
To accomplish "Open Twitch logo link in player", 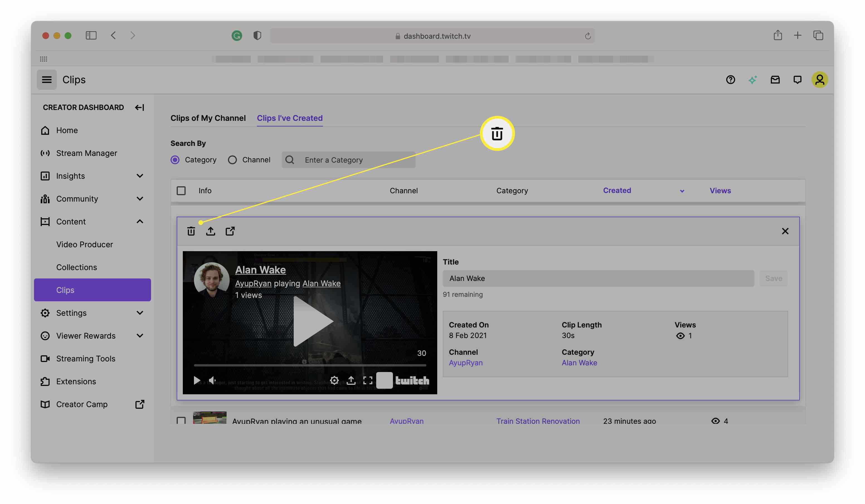I will point(412,380).
